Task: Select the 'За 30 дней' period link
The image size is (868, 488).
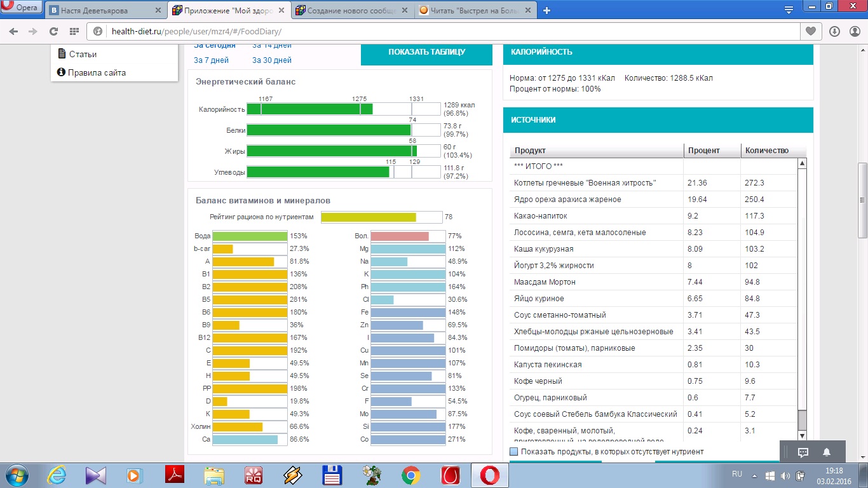Action: 271,60
